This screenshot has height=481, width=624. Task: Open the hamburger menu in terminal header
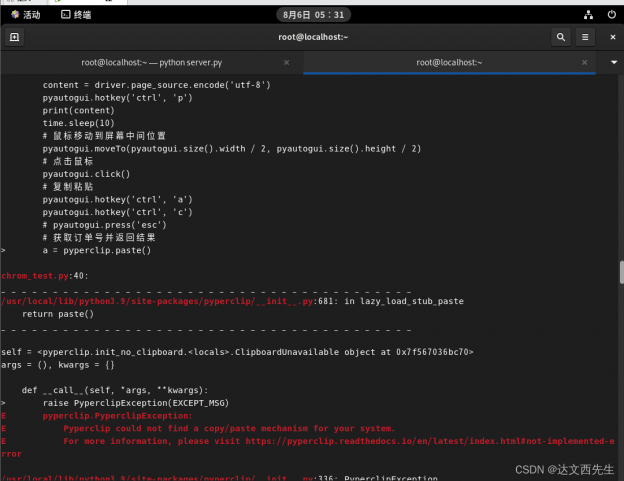coord(586,37)
